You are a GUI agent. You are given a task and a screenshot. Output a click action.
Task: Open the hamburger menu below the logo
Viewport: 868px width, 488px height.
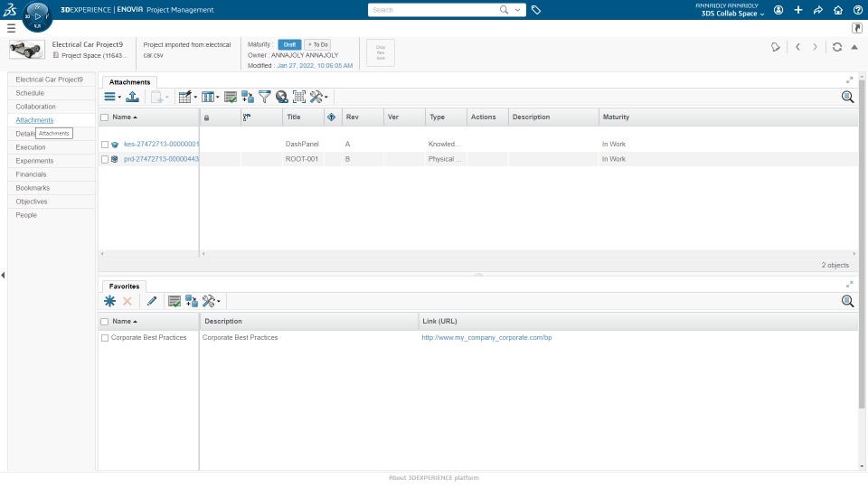click(11, 28)
